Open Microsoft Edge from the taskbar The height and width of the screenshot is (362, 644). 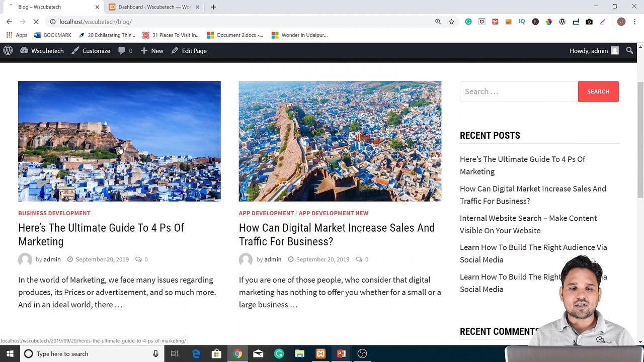coord(196,354)
